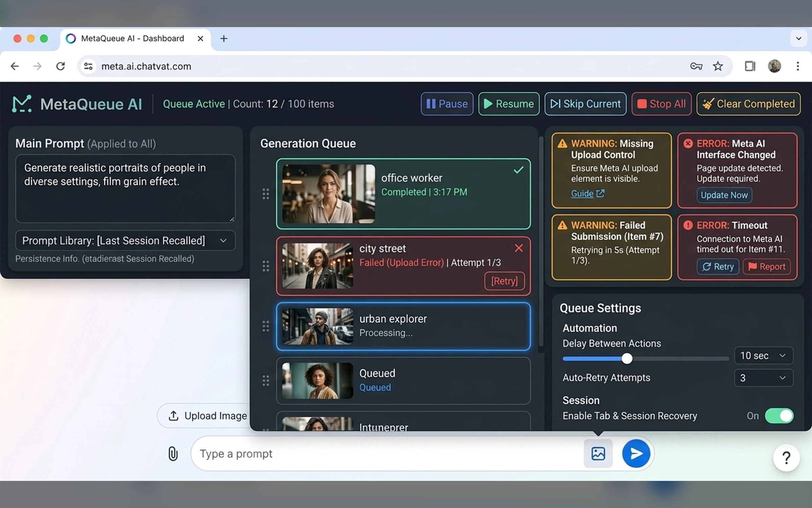Reload the page with the refresh icon
The image size is (812, 508).
point(61,66)
